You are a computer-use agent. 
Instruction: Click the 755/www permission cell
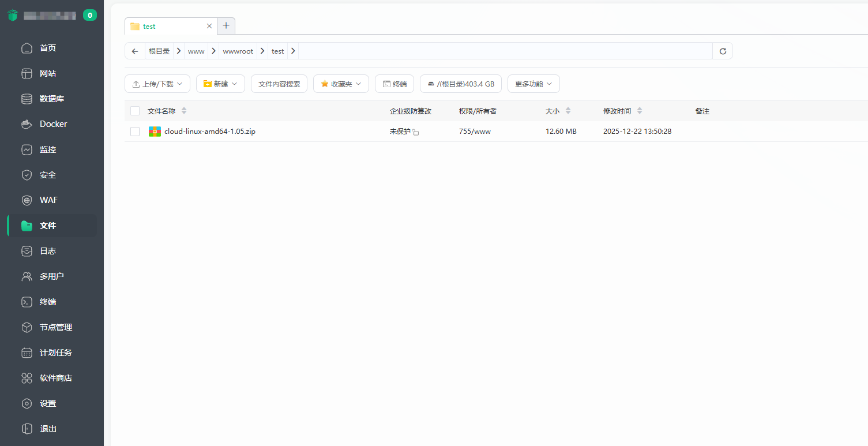click(475, 132)
